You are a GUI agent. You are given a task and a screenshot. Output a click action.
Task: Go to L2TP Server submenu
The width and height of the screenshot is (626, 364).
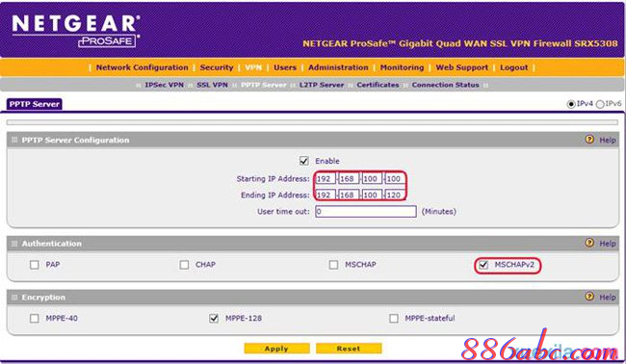322,85
